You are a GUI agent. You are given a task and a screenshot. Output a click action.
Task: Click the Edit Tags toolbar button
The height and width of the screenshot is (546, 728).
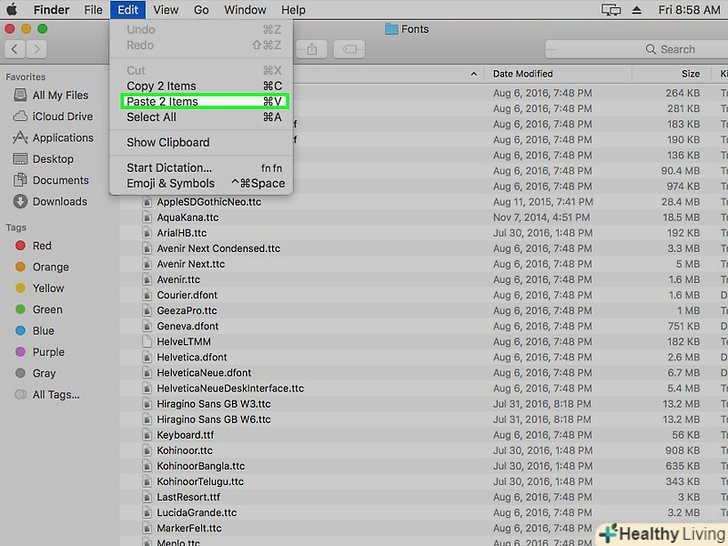point(350,49)
